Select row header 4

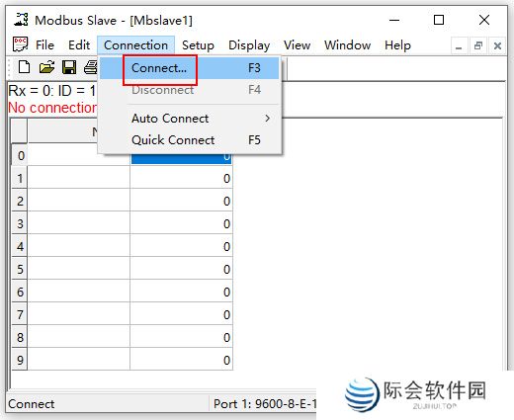(x=20, y=246)
